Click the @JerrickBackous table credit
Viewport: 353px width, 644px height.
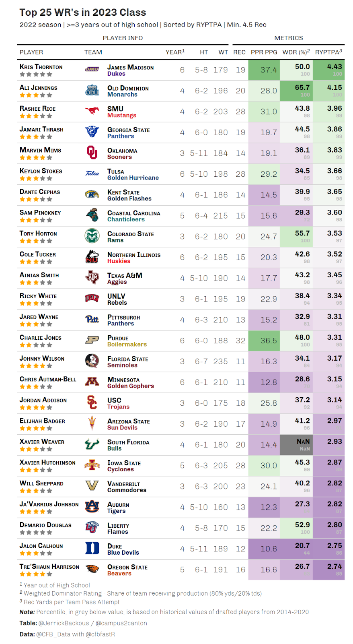(x=64, y=623)
